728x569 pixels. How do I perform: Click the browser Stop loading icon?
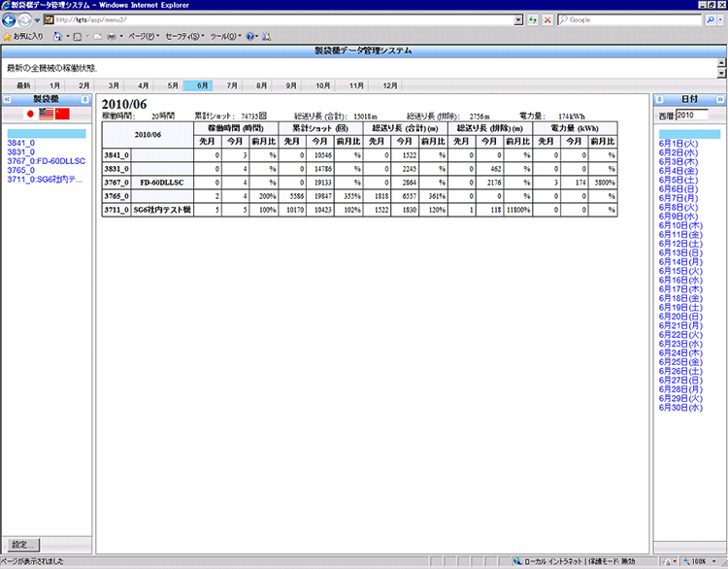[548, 19]
